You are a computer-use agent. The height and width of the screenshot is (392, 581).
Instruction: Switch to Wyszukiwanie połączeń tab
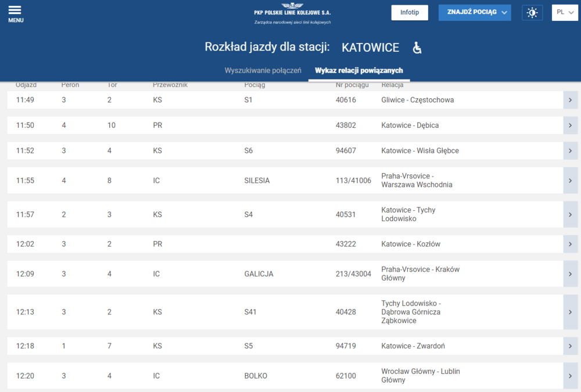pyautogui.click(x=263, y=71)
